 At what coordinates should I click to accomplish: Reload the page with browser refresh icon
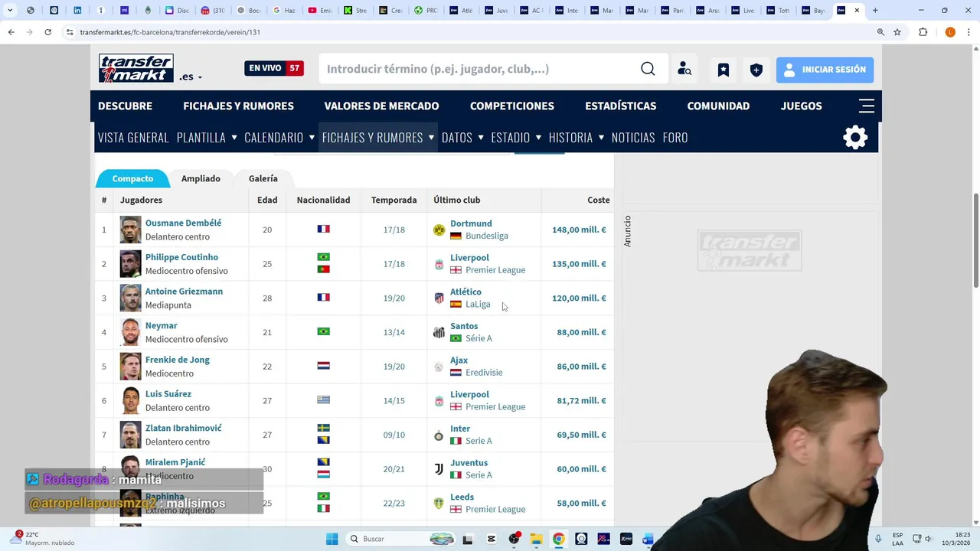[47, 32]
